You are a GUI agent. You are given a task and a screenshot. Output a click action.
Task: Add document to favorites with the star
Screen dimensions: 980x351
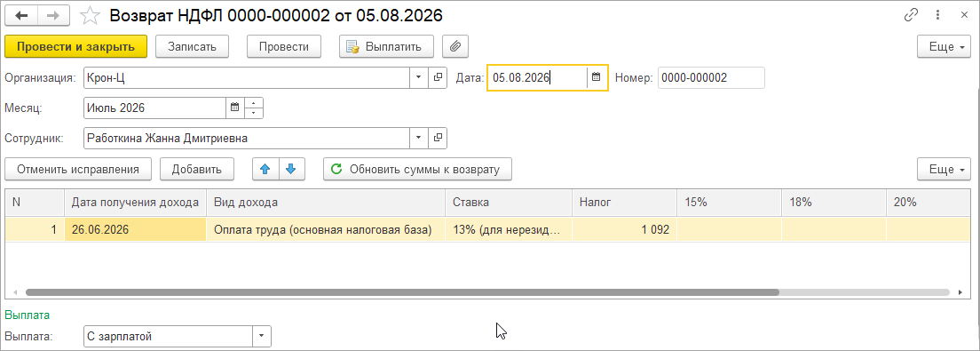click(x=91, y=16)
